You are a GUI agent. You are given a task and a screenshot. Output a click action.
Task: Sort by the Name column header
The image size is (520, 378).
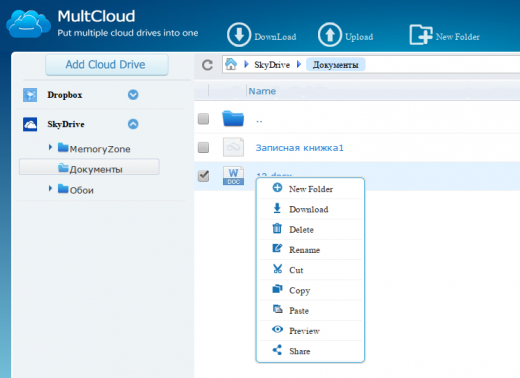pos(262,91)
